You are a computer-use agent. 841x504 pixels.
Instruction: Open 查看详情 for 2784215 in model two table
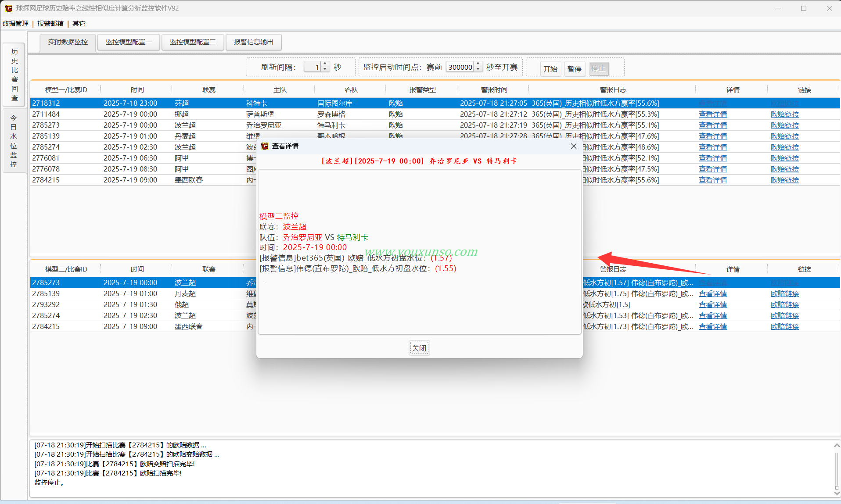[x=713, y=327]
